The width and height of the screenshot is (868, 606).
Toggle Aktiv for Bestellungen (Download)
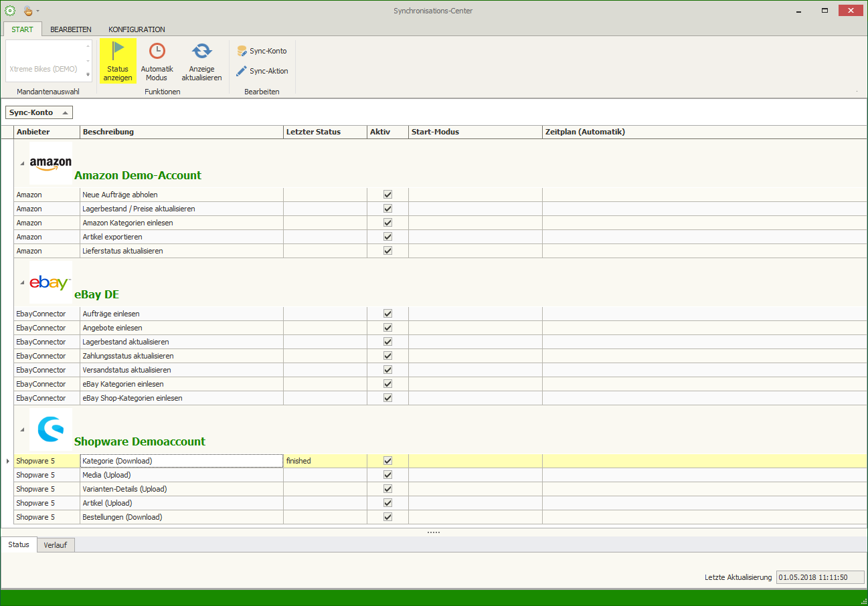coord(387,517)
